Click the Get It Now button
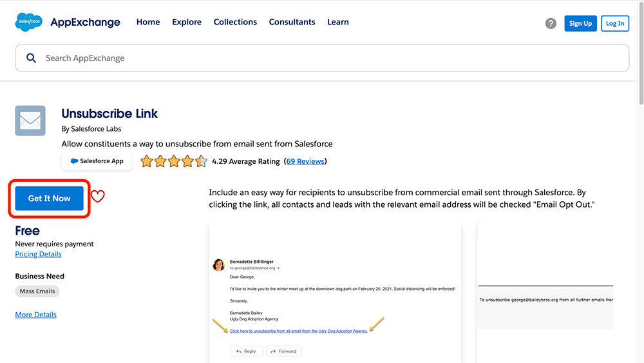The width and height of the screenshot is (644, 363). tap(50, 198)
